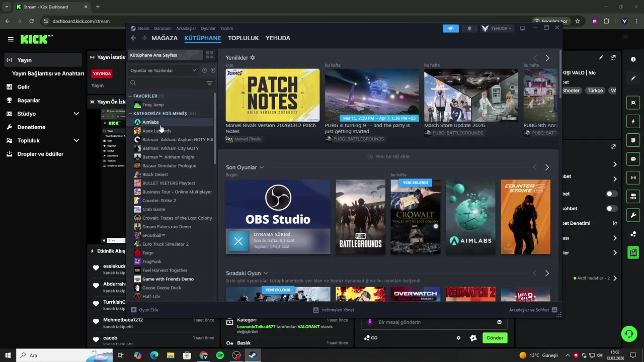Open OBS Studio tile in Son Oyunlar
Viewport: 644px width, 362px height.
tap(278, 217)
